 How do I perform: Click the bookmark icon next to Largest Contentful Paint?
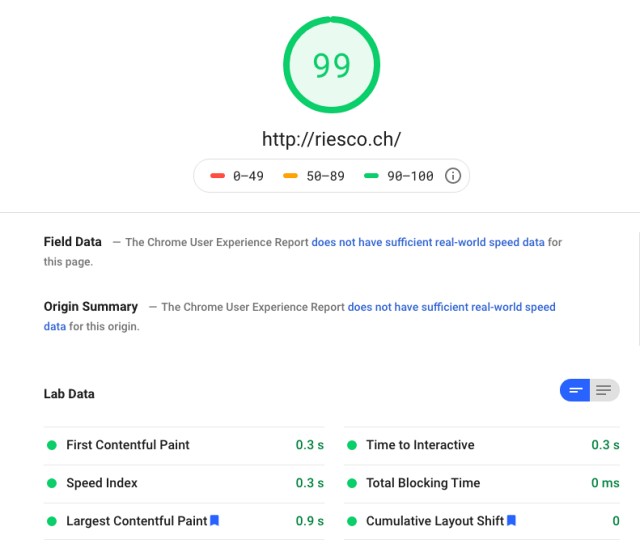tap(214, 521)
